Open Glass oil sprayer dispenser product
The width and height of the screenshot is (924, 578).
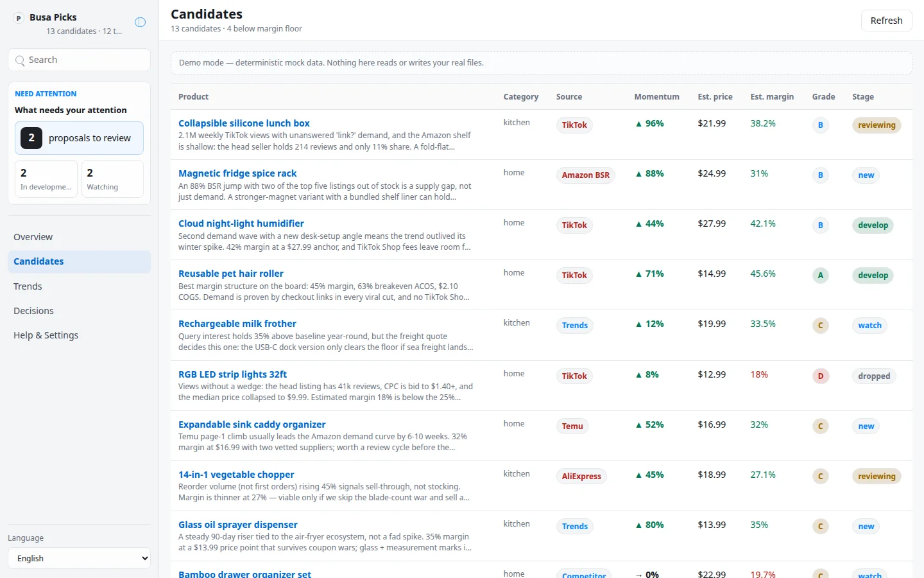point(238,525)
